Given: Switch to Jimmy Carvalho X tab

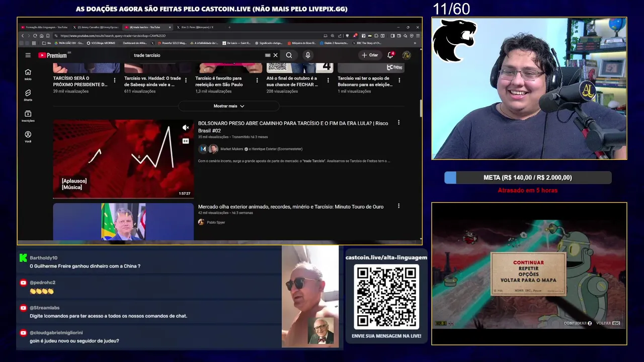Looking at the screenshot, I should coord(96,27).
